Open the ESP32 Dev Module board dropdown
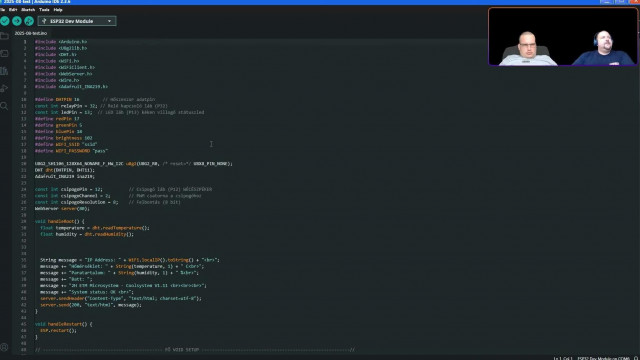 (77, 21)
